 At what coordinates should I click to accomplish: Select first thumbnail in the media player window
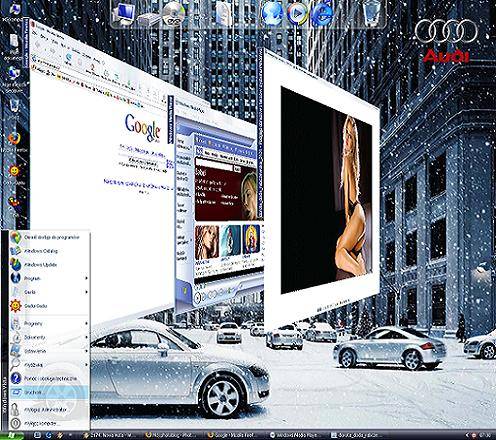tap(207, 243)
